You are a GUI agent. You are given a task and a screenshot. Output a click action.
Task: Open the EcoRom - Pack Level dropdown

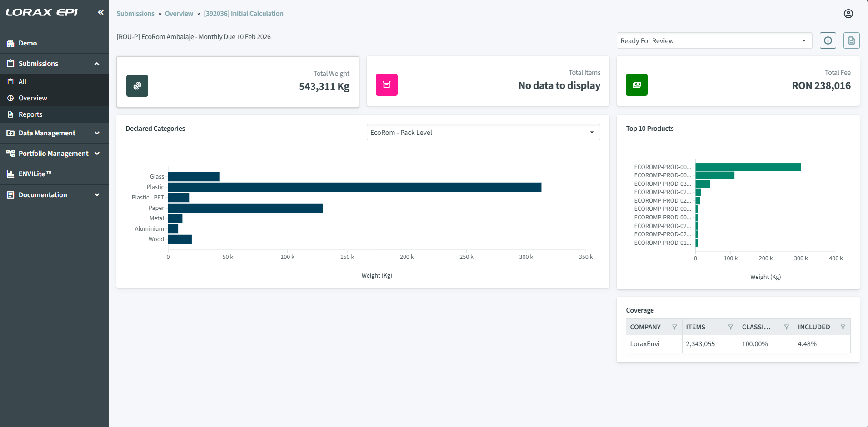click(x=483, y=133)
